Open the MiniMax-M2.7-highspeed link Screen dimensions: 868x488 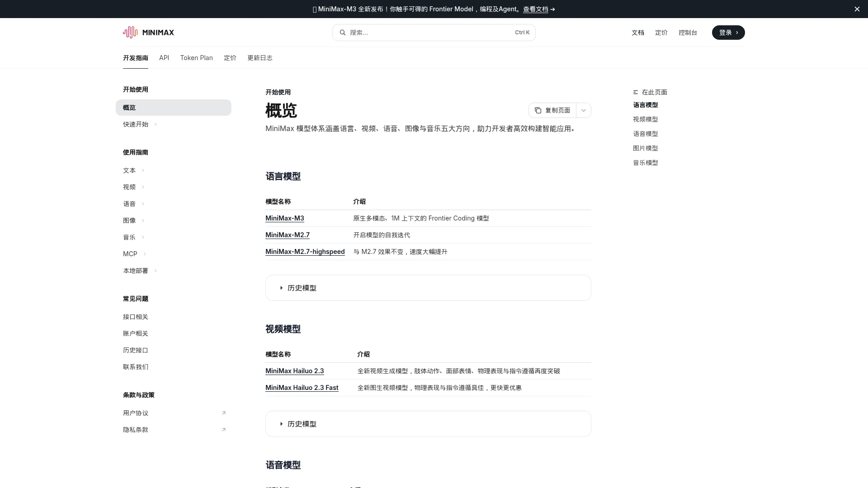[305, 252]
